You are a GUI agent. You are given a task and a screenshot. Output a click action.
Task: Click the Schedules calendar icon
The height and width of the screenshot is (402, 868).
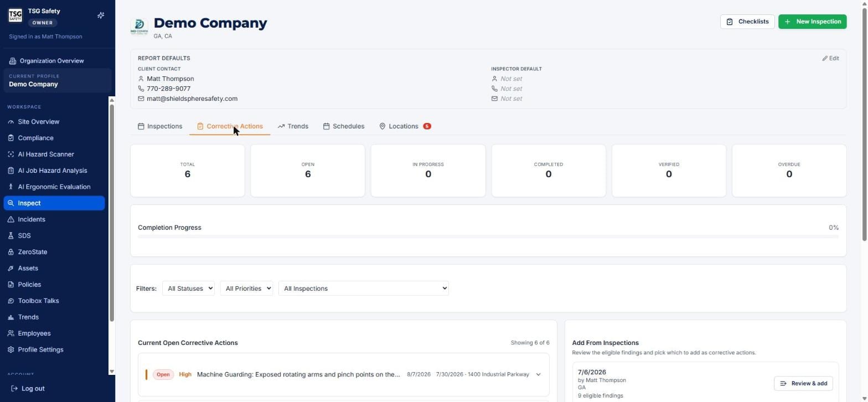click(326, 126)
